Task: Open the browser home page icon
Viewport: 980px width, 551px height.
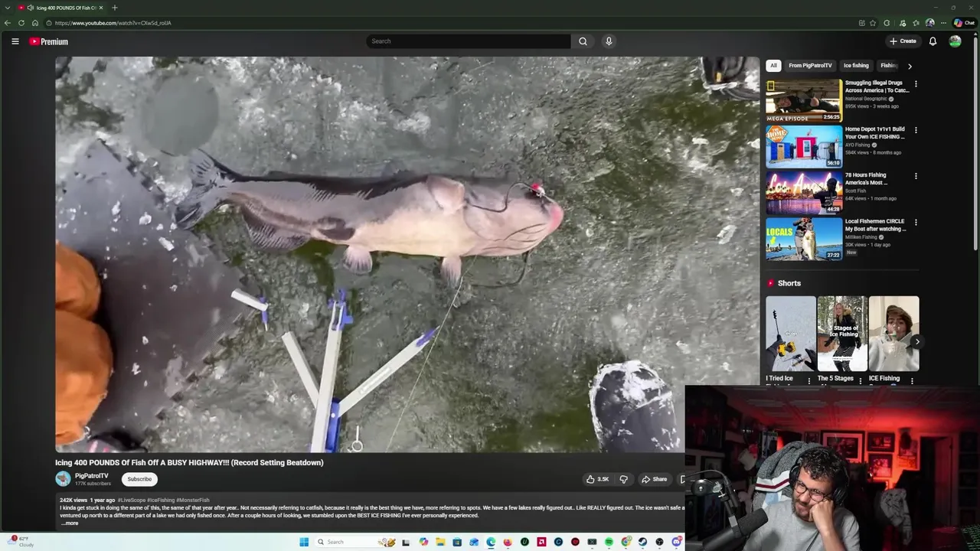Action: coord(34,23)
